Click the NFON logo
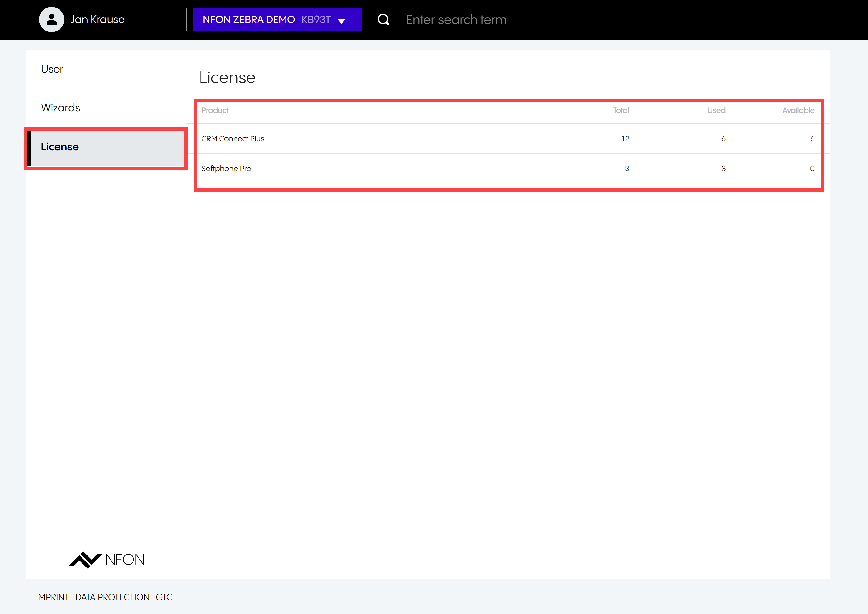 point(107,560)
